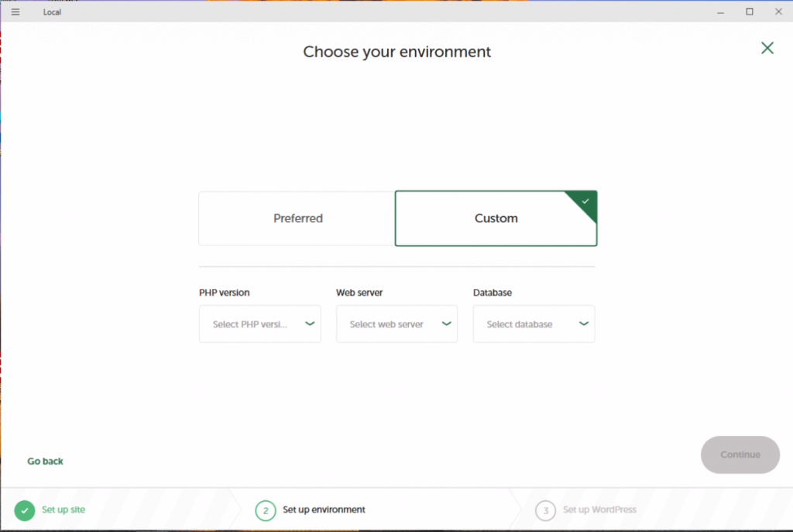Click the Database label
The width and height of the screenshot is (793, 532).
tap(492, 293)
